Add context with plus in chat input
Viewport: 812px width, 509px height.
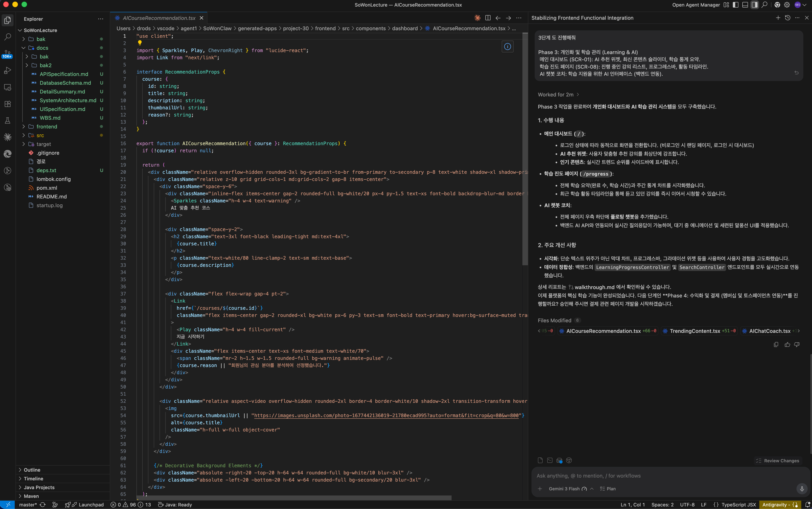click(540, 489)
